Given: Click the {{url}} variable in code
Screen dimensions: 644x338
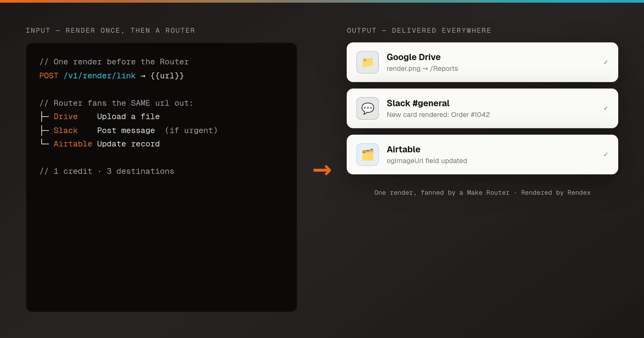Looking at the screenshot, I should pyautogui.click(x=167, y=76).
